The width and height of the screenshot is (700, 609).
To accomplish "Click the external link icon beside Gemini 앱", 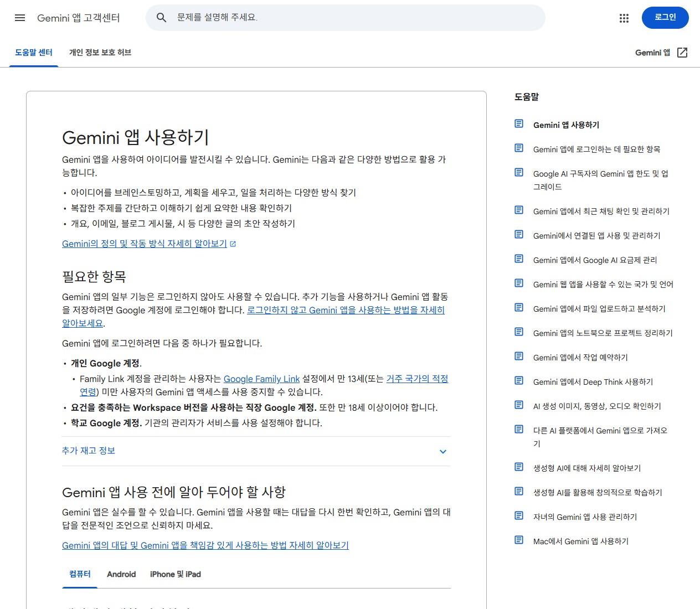I will point(682,53).
